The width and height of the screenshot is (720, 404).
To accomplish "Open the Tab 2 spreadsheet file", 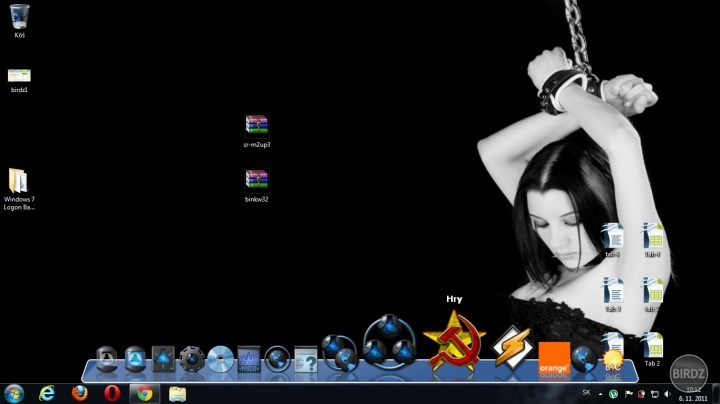I will 652,349.
